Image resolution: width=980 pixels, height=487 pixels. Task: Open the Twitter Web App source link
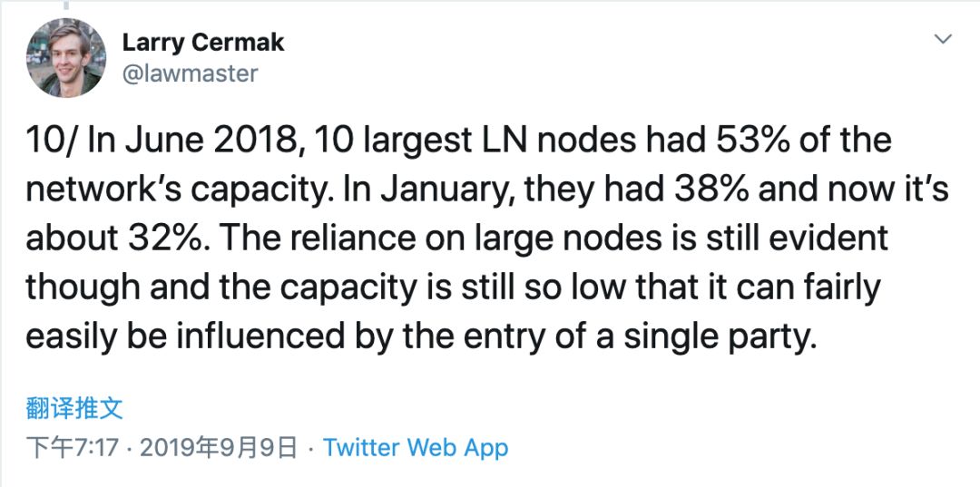tap(415, 448)
